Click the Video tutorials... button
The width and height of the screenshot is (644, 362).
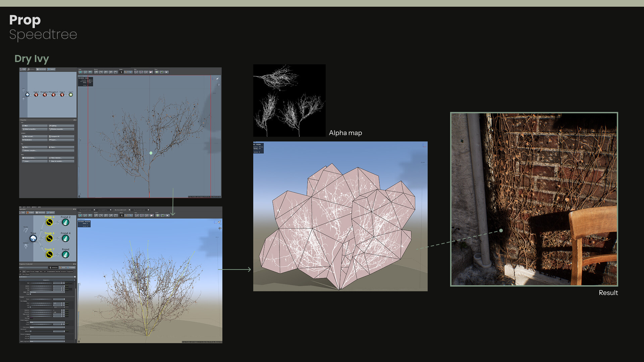click(x=61, y=158)
